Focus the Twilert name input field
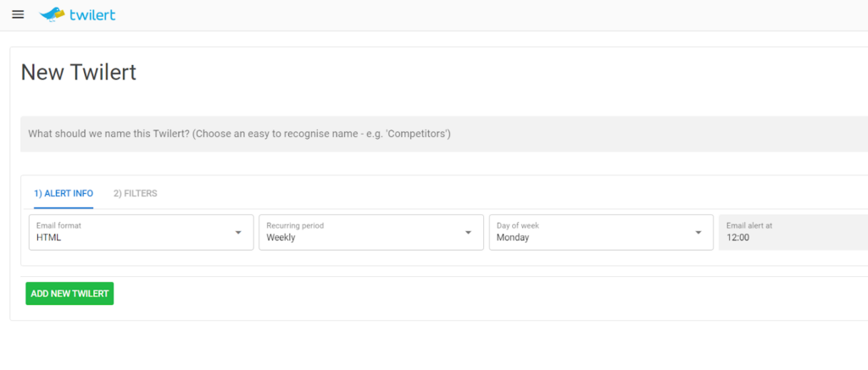Viewport: 868px width, 370px height. (441, 134)
